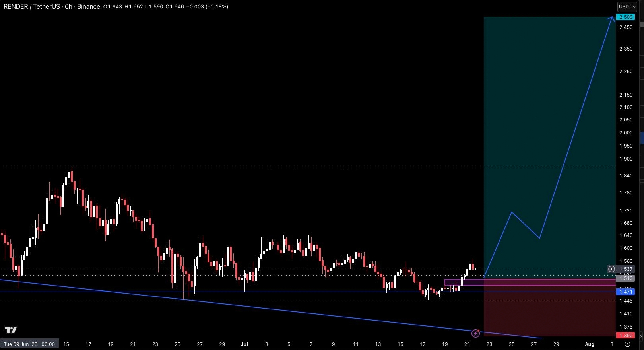The height and width of the screenshot is (350, 644).
Task: Click the high value H1.652
Action: tap(134, 7)
